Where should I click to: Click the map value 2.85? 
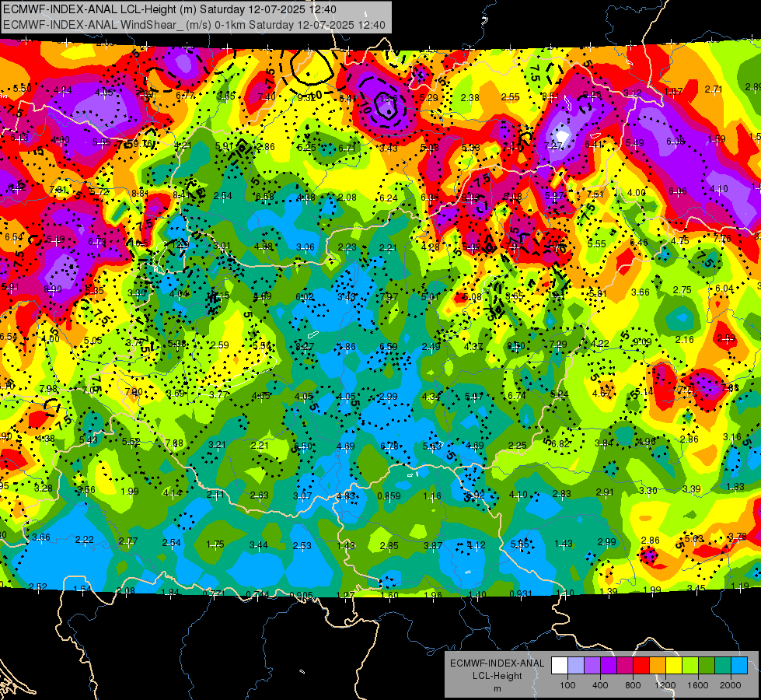[x=389, y=545]
